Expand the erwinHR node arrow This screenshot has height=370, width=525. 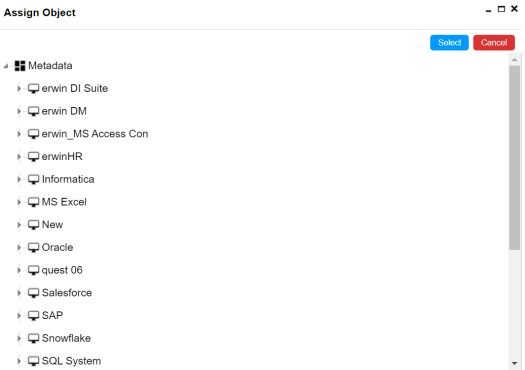(x=19, y=157)
